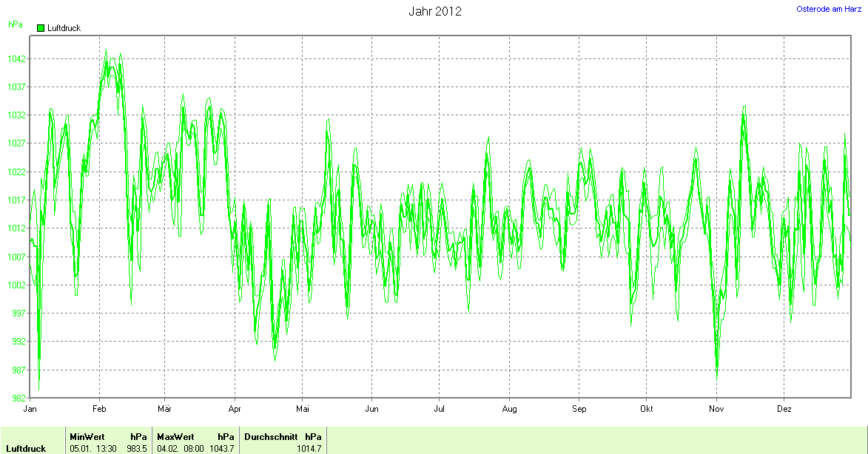Click the hPa unit label above the y-axis

(15, 24)
